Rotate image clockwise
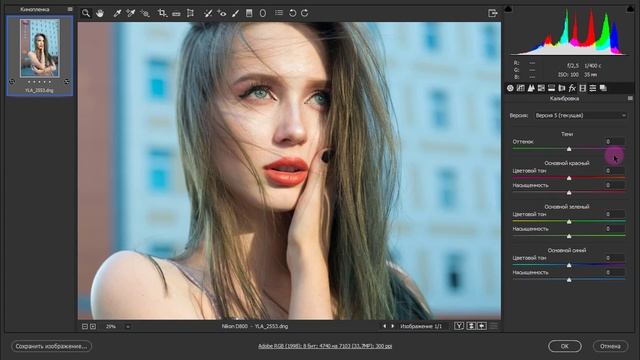This screenshot has width=640, height=360. [x=304, y=13]
